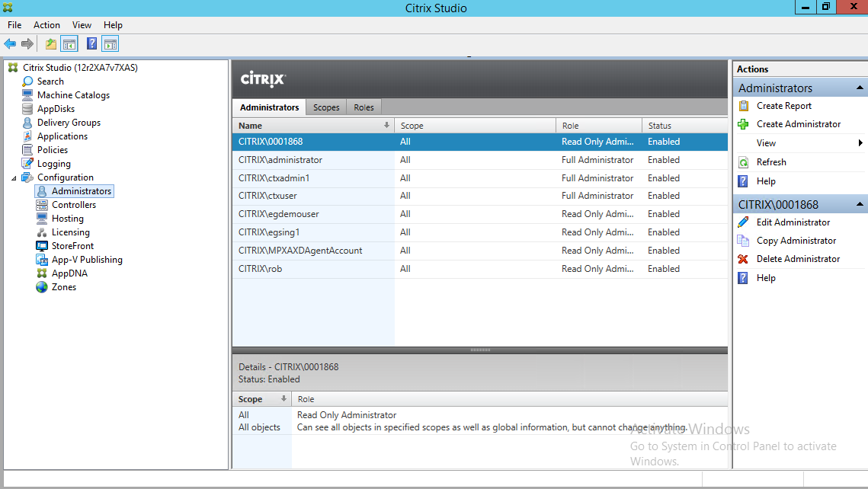
Task: Click the Status column header
Action: pos(685,126)
